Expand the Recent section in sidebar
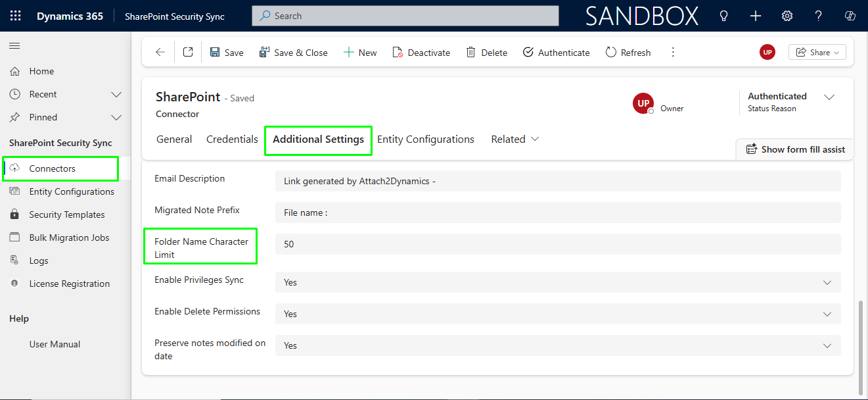Screen dimensions: 868x400 pyautogui.click(x=116, y=94)
